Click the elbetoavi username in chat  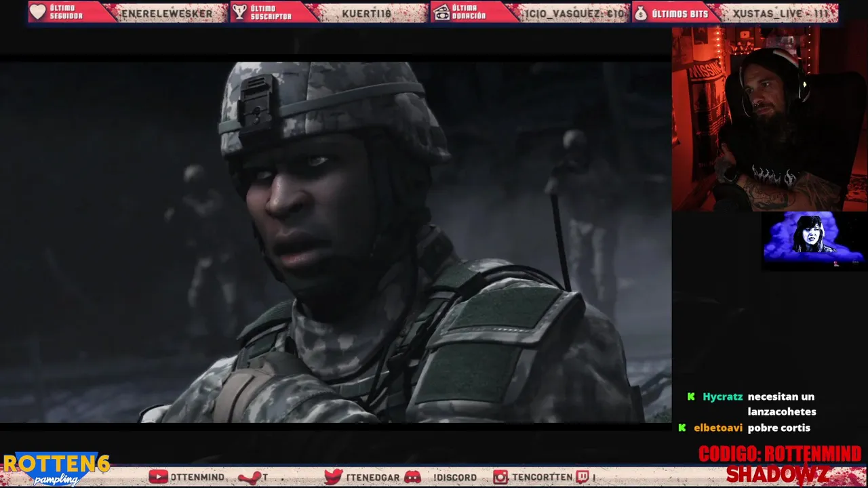click(718, 428)
